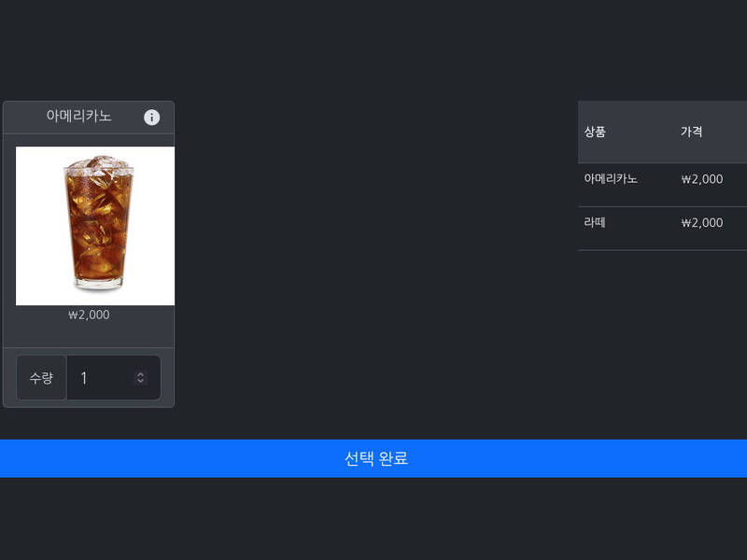Click the ₩2,000 price in 라떼 row
Image resolution: width=747 pixels, height=560 pixels.
tap(702, 222)
